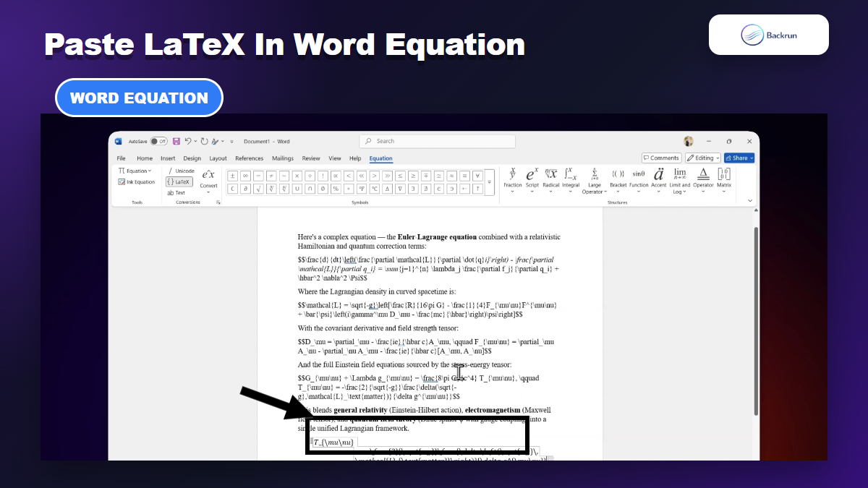Toggle the ab Text option
Image resolution: width=868 pixels, height=488 pixels.
(x=176, y=192)
